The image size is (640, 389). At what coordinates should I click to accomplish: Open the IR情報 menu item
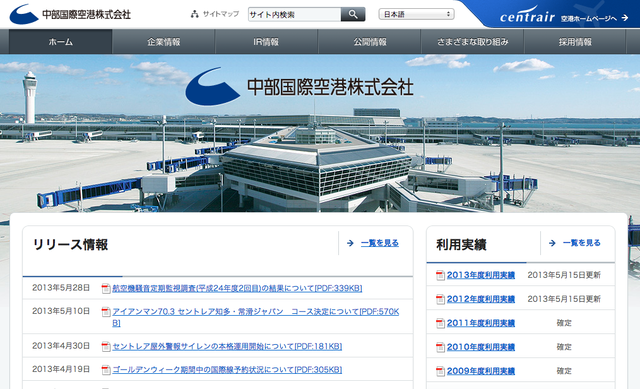(x=266, y=42)
